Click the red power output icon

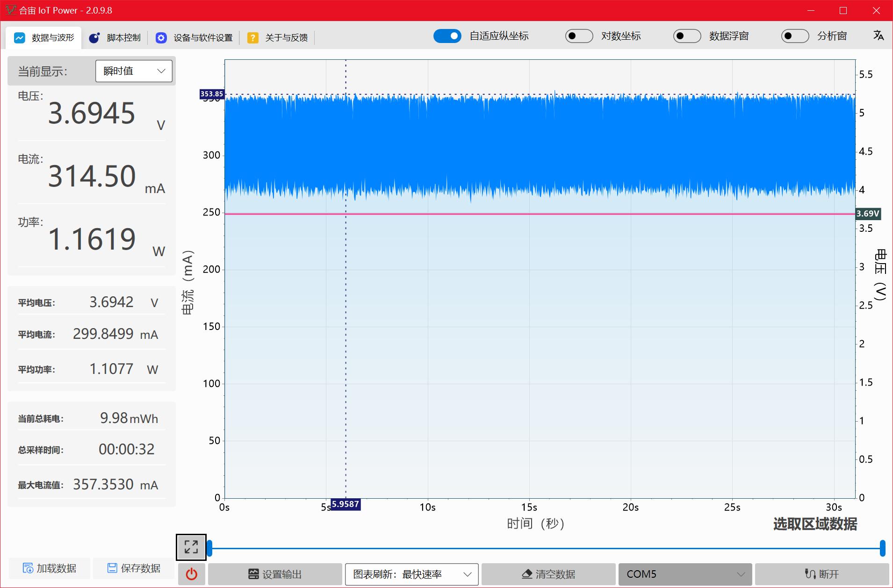tap(191, 574)
